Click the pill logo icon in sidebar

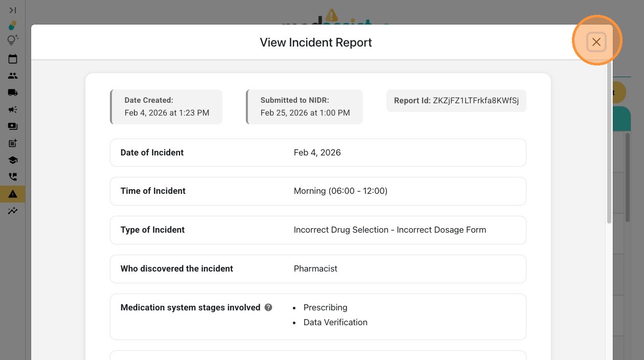click(13, 25)
